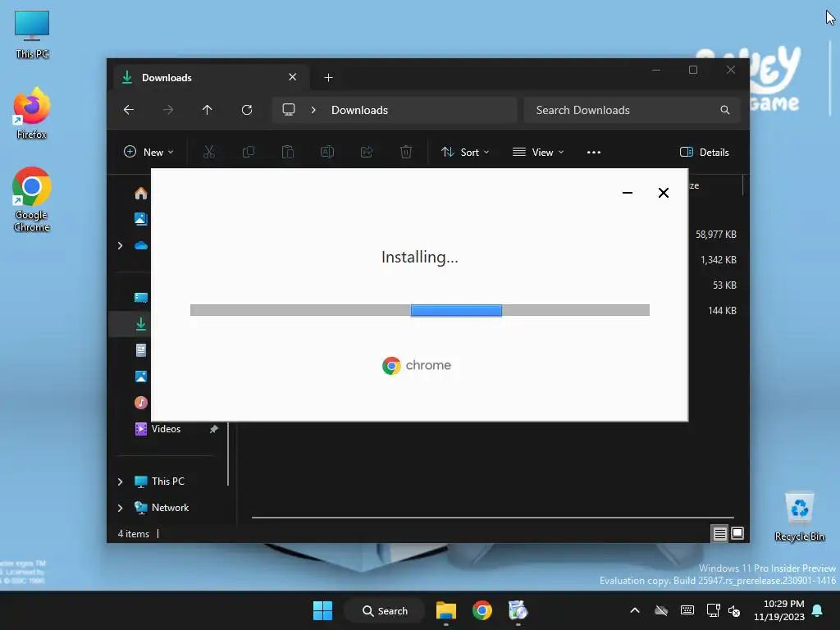
Task: Click the Installing progress bar
Action: coord(419,310)
